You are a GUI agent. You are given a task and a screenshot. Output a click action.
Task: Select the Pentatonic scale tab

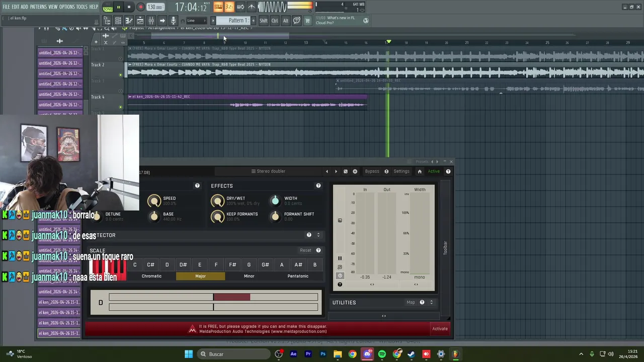point(298,276)
